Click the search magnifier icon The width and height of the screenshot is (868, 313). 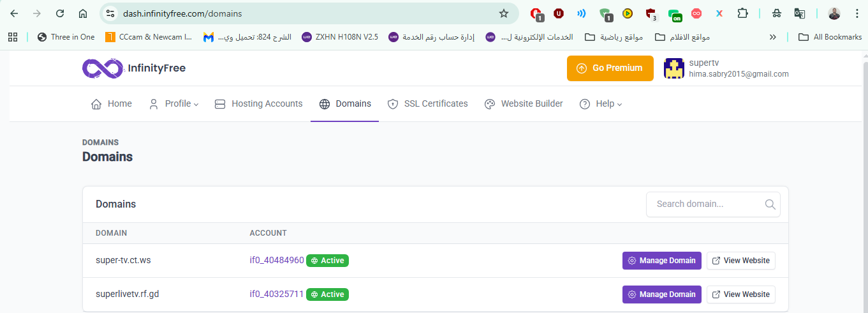click(x=770, y=204)
